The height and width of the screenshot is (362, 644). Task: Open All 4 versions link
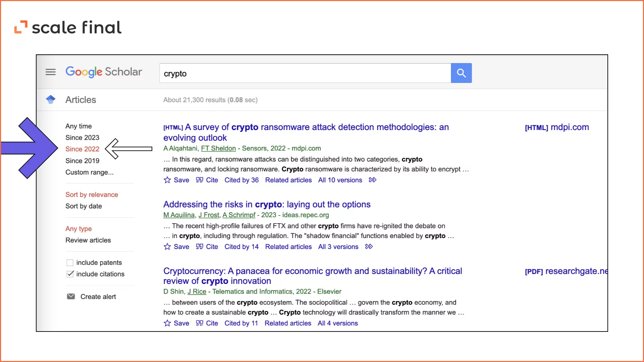click(338, 323)
